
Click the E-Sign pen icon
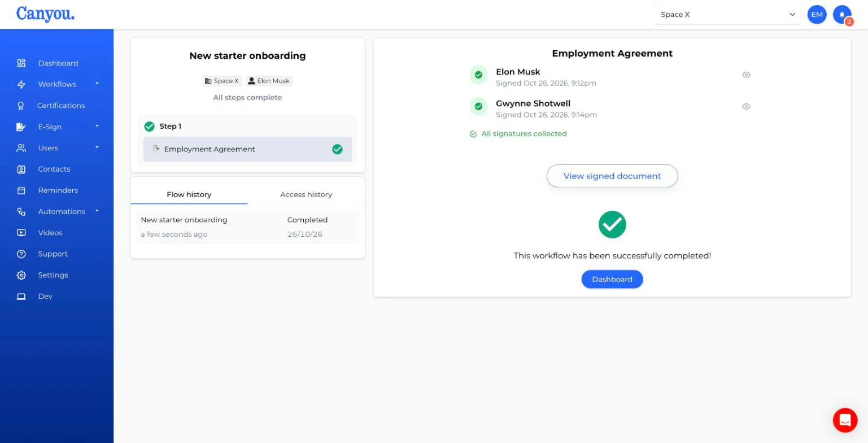pos(21,127)
